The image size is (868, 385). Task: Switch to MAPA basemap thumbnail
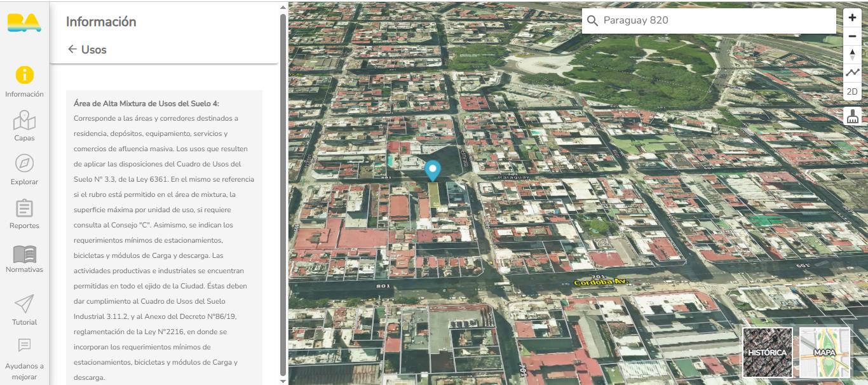click(825, 353)
